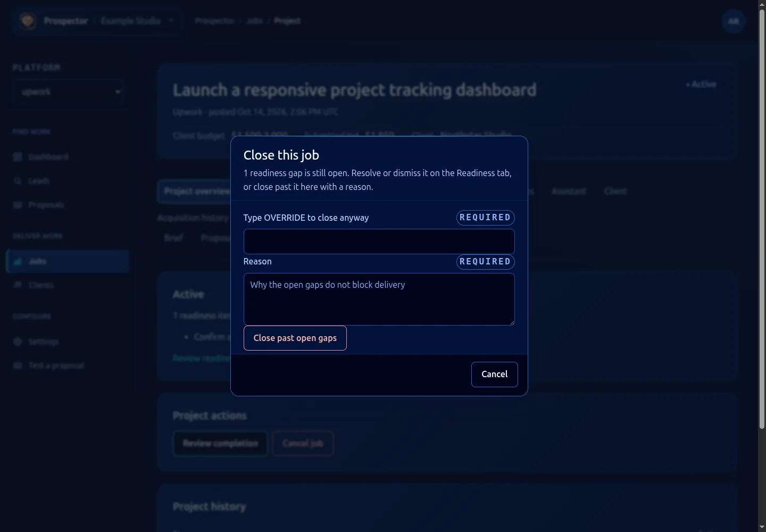The width and height of the screenshot is (766, 532).
Task: Switch to the Project overview tab
Action: click(x=196, y=192)
